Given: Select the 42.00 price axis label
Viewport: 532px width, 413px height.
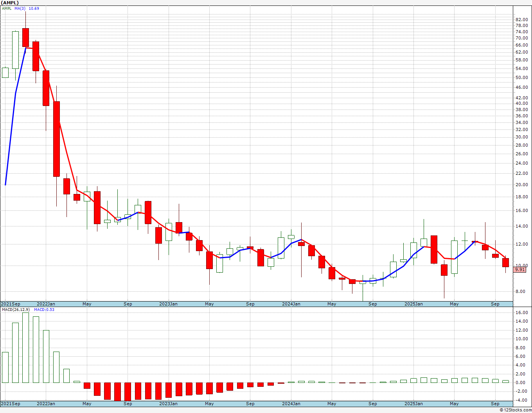Looking at the screenshot, I should coord(521,98).
